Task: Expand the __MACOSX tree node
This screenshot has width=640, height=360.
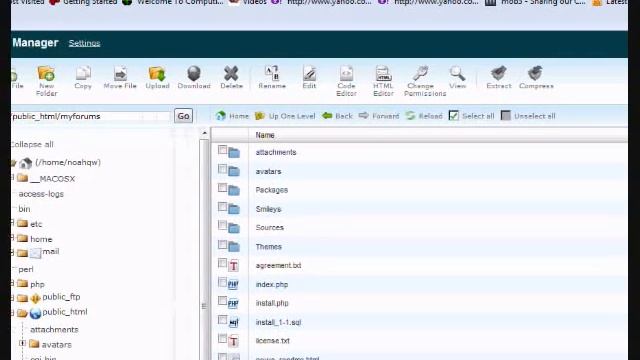Action: tap(13, 177)
